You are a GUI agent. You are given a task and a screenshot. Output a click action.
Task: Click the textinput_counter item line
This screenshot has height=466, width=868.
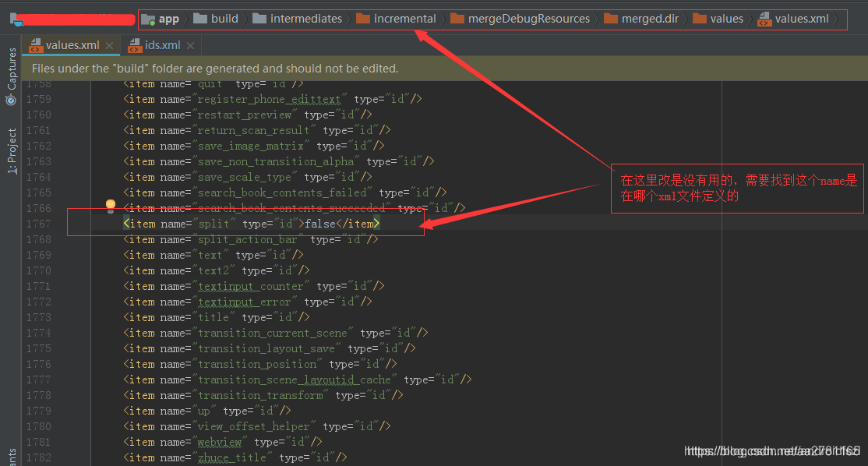[x=253, y=286]
